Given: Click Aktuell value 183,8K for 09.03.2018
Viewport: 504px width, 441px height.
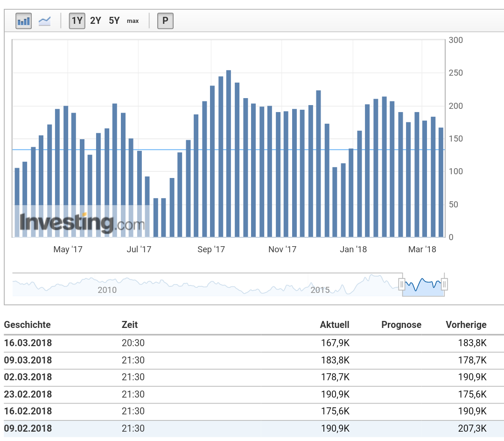Looking at the screenshot, I should [x=335, y=360].
